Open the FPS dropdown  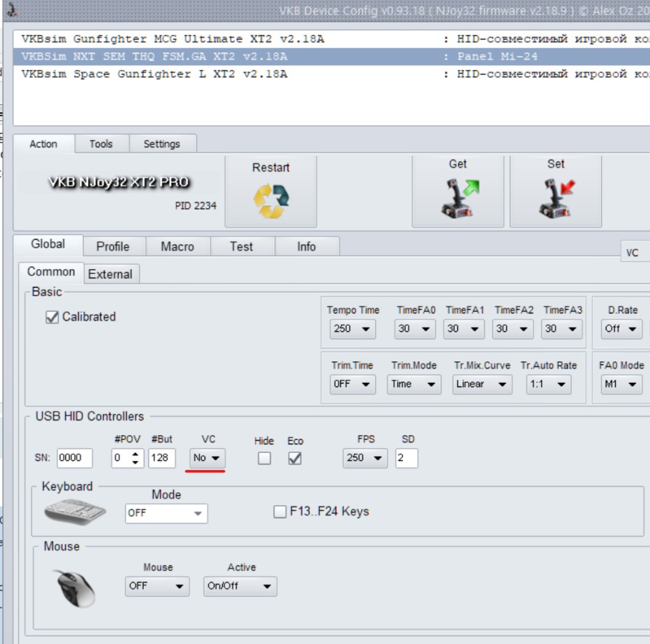[x=365, y=458]
